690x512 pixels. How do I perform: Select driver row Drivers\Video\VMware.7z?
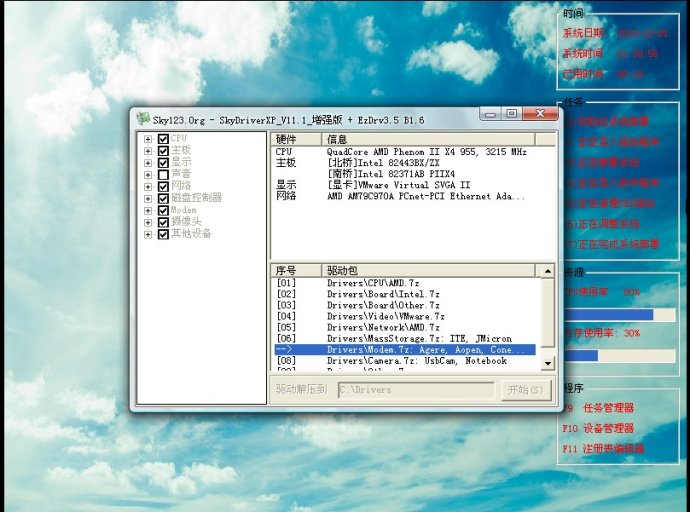pyautogui.click(x=405, y=316)
